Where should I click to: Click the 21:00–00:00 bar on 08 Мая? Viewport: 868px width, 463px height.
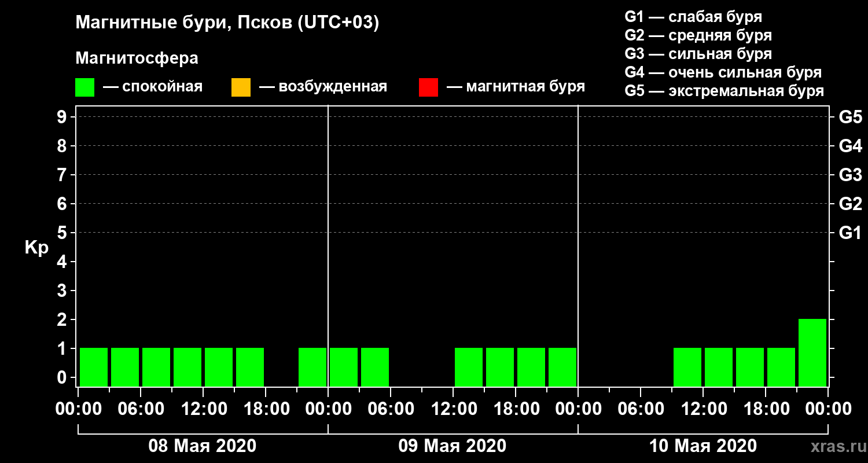pos(312,367)
